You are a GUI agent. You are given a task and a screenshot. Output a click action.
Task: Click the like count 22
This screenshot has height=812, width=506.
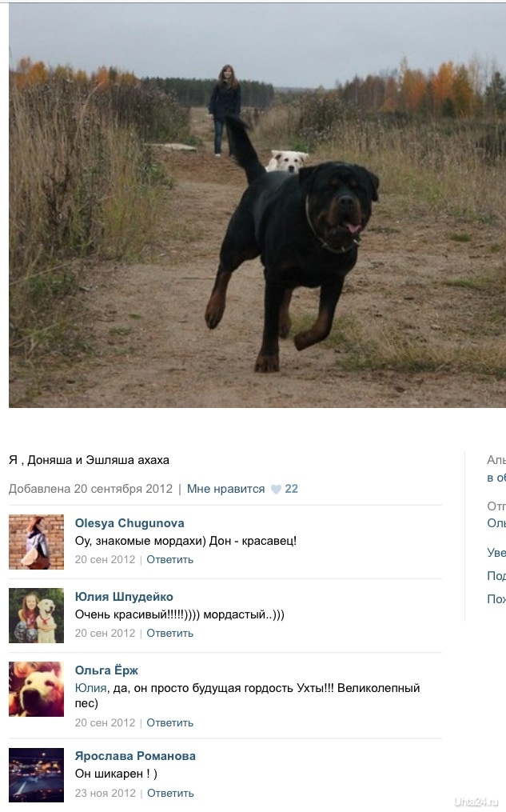291,489
